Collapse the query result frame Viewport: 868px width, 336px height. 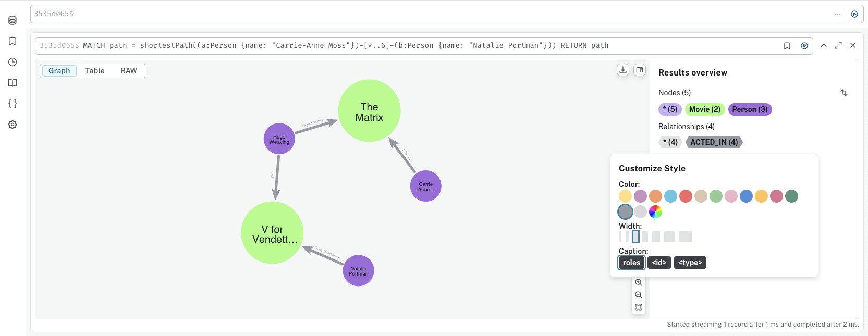pyautogui.click(x=824, y=45)
